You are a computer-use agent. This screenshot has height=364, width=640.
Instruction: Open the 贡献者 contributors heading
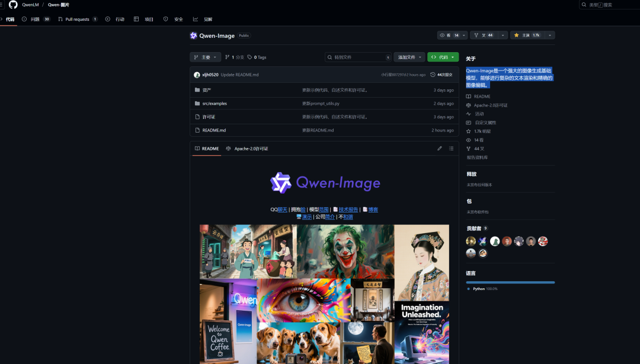[x=474, y=228]
